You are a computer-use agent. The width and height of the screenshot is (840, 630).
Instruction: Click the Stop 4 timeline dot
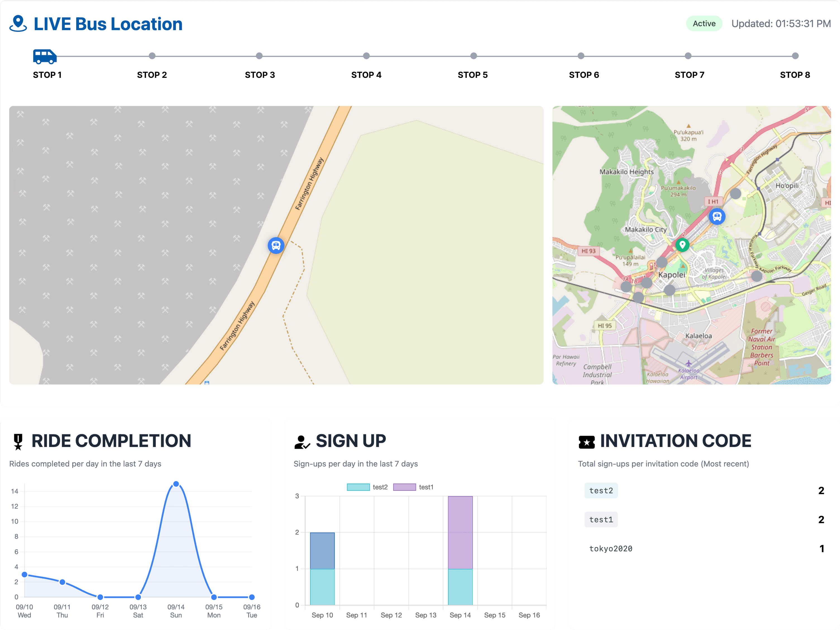(366, 56)
